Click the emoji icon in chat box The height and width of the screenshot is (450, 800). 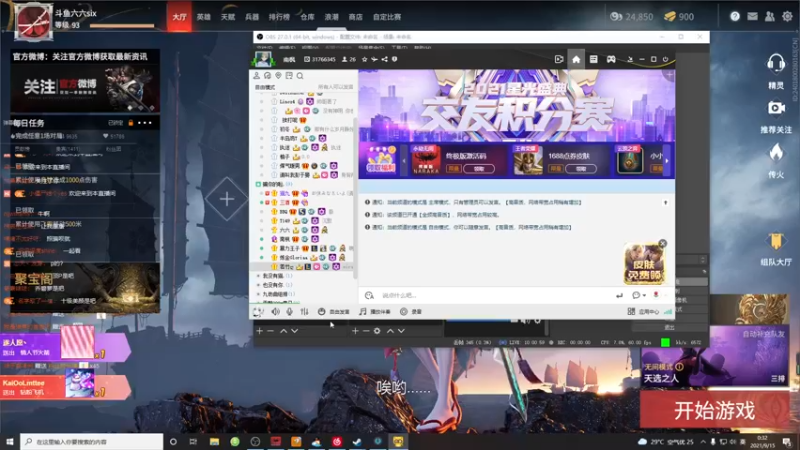pyautogui.click(x=369, y=295)
